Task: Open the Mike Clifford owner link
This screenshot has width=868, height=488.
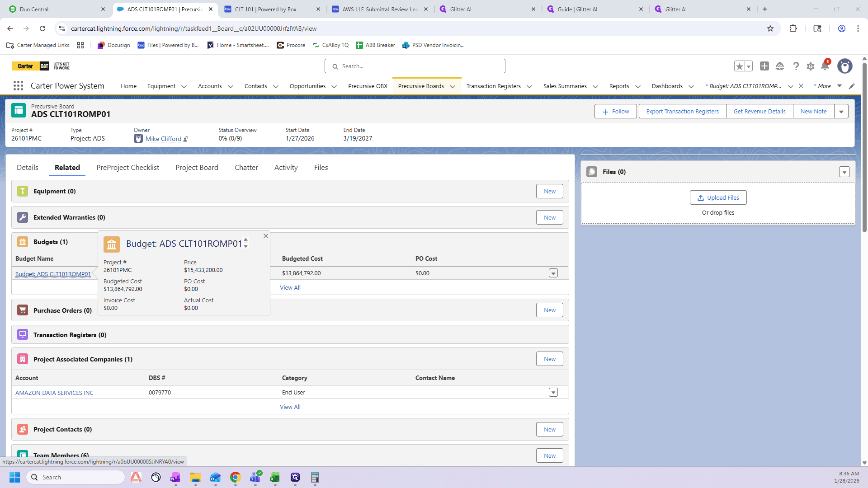Action: tap(163, 139)
